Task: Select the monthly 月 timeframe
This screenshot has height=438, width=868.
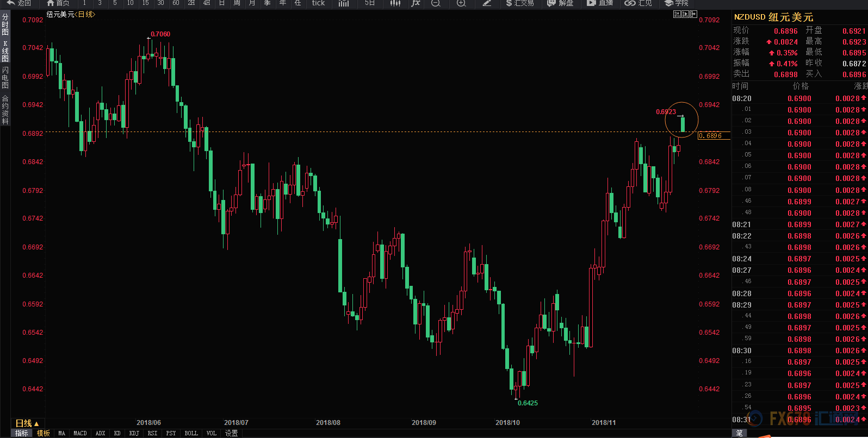Action: point(252,3)
